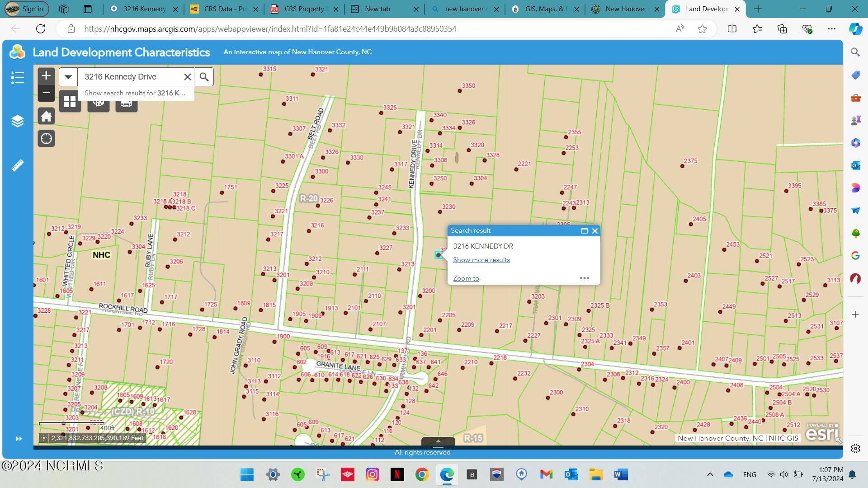This screenshot has height=488, width=868.
Task: Activate the My Location button
Action: click(46, 139)
